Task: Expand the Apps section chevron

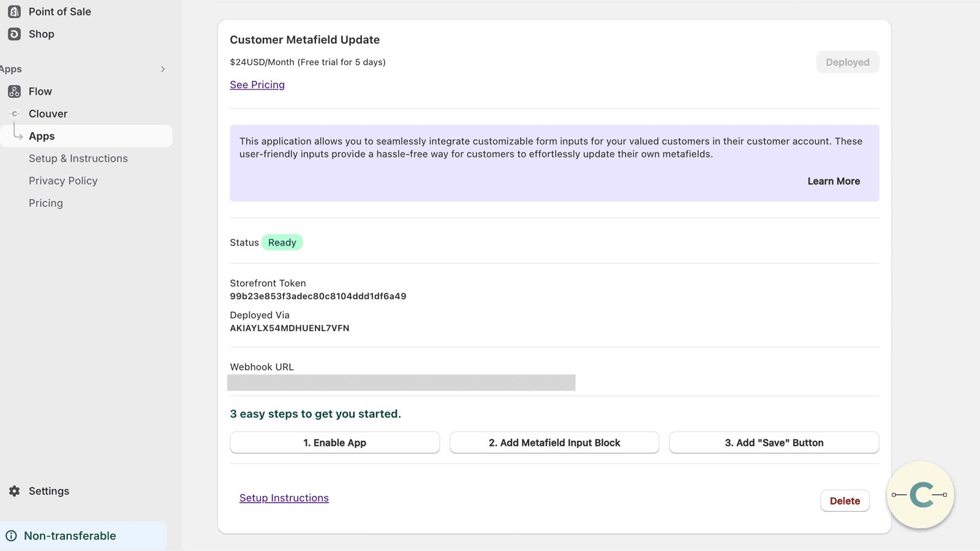Action: 162,69
